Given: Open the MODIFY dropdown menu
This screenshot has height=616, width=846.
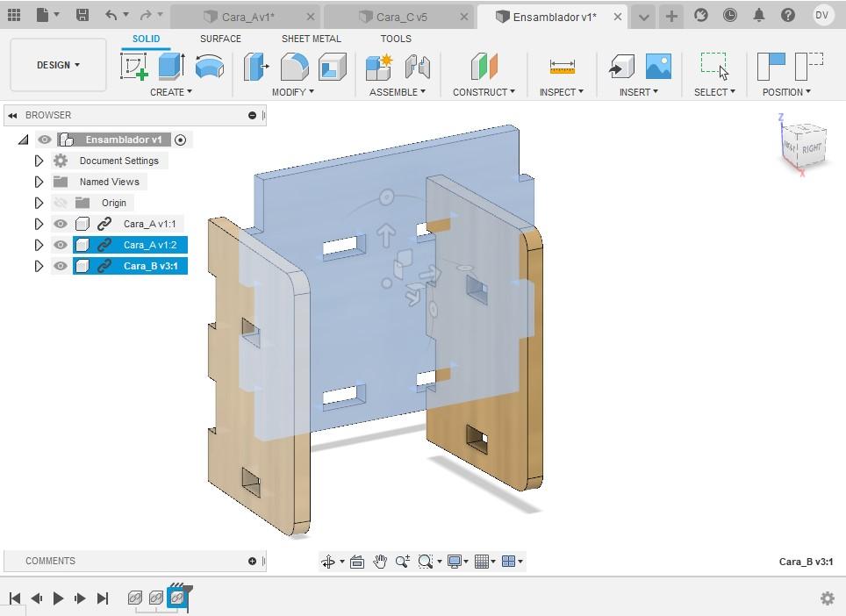Looking at the screenshot, I should click(292, 92).
